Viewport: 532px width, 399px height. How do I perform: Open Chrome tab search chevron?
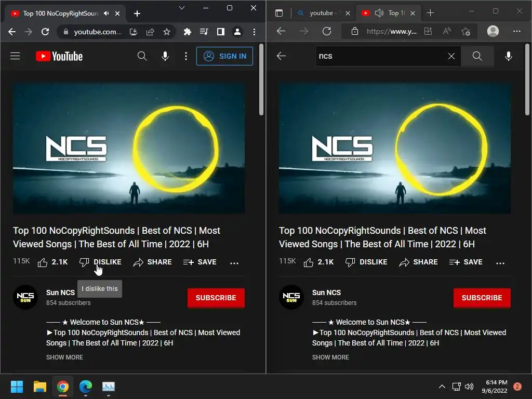pos(182,8)
